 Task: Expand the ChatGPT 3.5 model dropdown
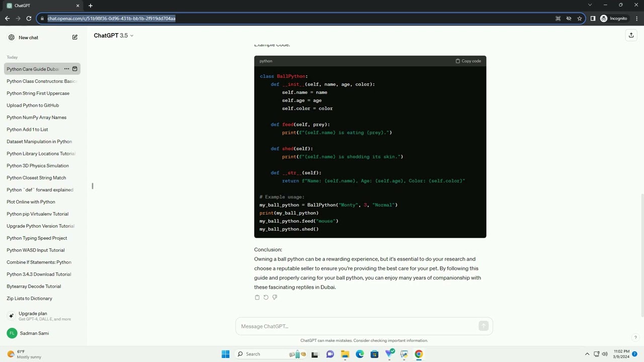pyautogui.click(x=114, y=36)
